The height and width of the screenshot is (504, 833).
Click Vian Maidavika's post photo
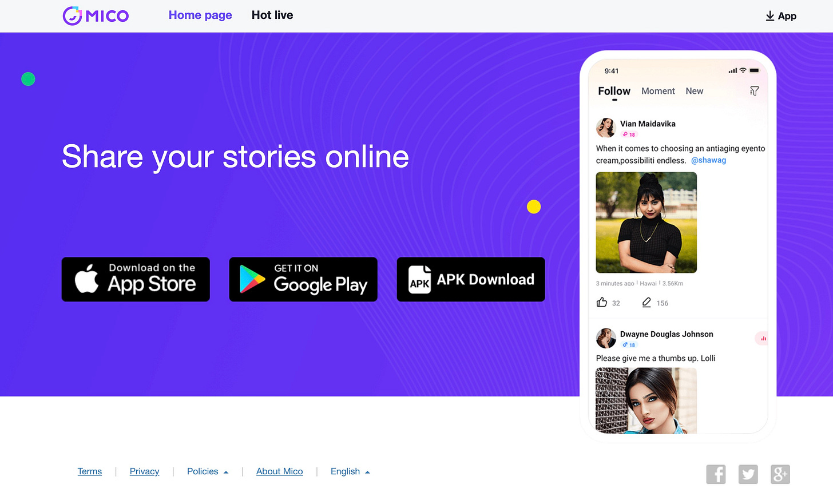[x=646, y=223]
